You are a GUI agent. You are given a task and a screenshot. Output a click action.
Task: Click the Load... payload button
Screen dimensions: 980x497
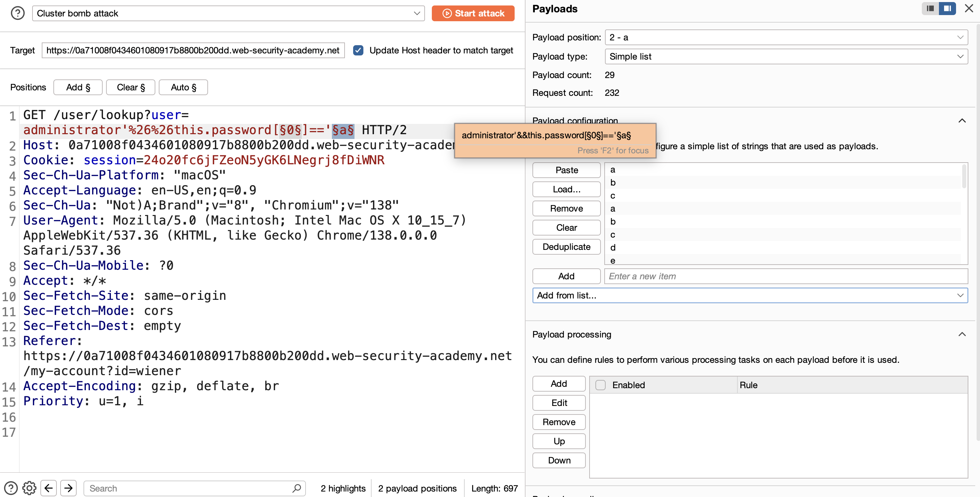pos(566,189)
